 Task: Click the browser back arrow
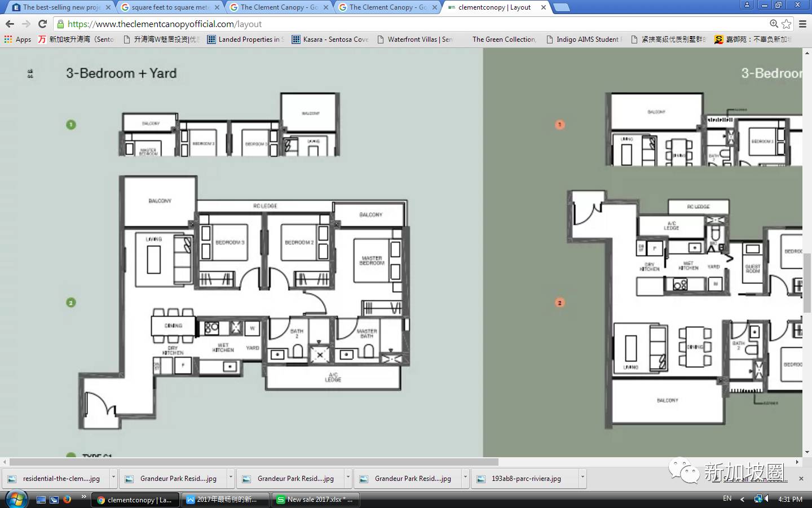click(x=10, y=24)
